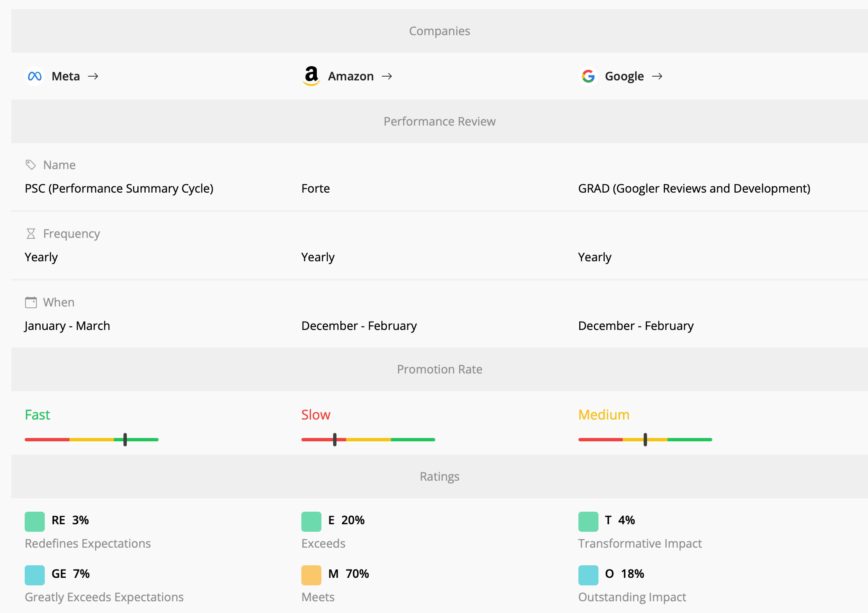Click arrow icon next to Meta
The width and height of the screenshot is (868, 613).
click(x=93, y=76)
